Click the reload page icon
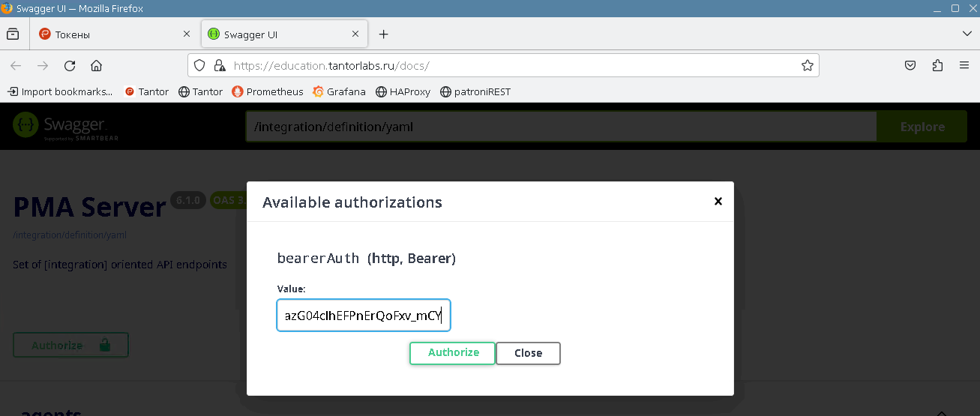980x416 pixels. tap(70, 66)
